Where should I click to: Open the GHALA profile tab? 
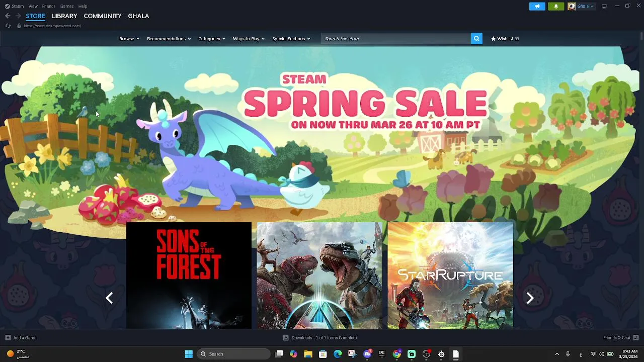pyautogui.click(x=138, y=16)
